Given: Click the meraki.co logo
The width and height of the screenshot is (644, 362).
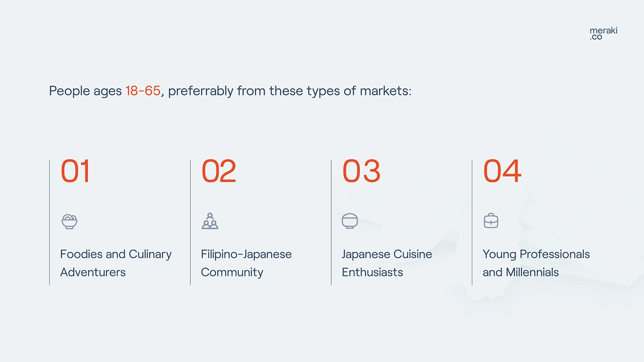Looking at the screenshot, I should coord(603,34).
